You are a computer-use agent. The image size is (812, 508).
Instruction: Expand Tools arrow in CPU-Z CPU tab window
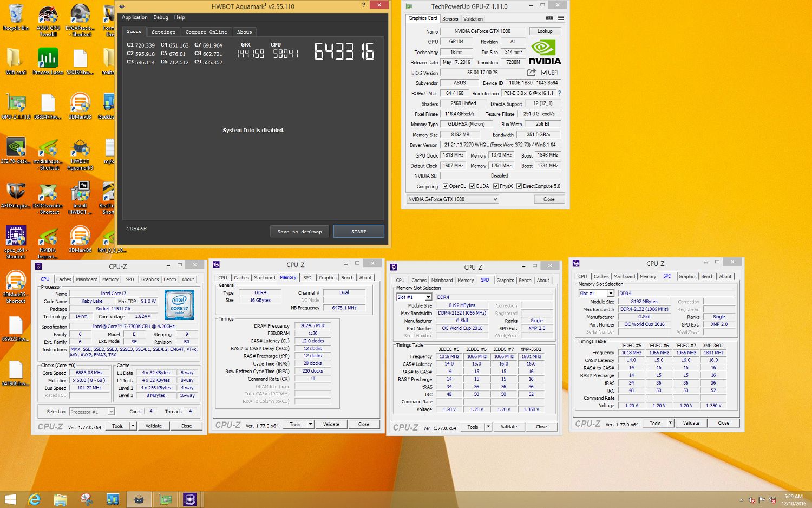[x=133, y=426]
